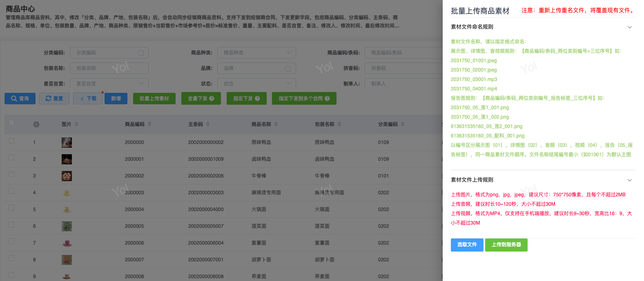This screenshot has width=644, height=281.
Task: Sort by 分类编码 column arrows
Action: 403,124
